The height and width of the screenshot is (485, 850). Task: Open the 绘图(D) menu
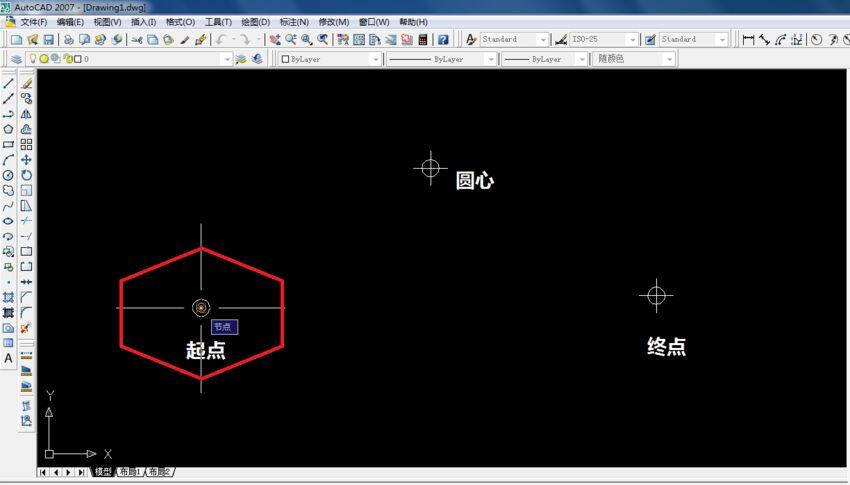tap(255, 22)
